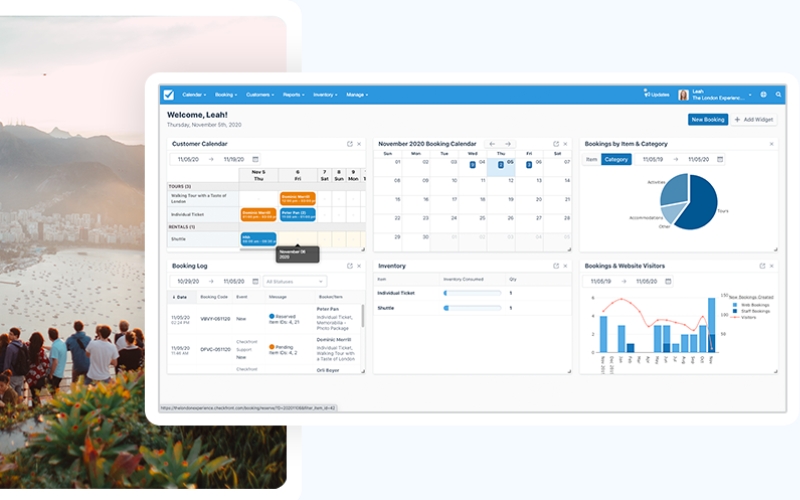Go to previous month in Booking Calendar
Screen dimensions: 800x500
(x=492, y=144)
